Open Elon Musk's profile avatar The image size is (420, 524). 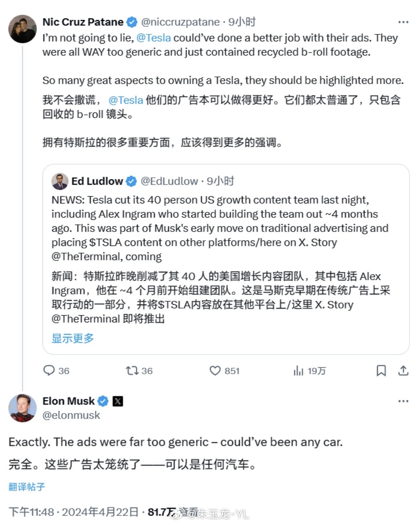(x=22, y=408)
